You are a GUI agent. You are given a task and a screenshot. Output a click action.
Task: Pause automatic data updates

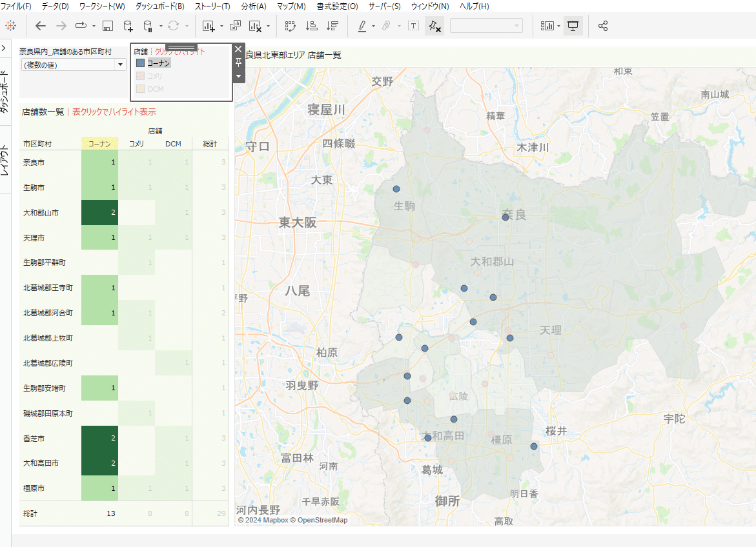coord(148,26)
